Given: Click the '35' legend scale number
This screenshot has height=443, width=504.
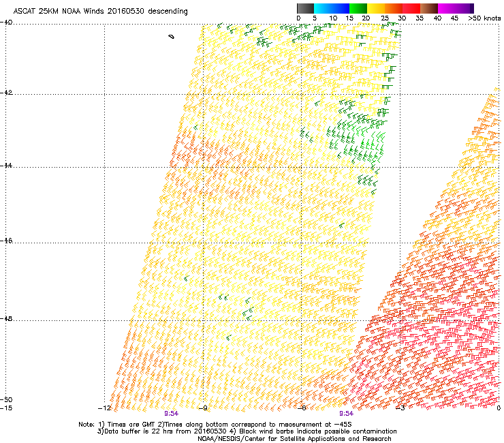Looking at the screenshot, I should click(x=420, y=18).
